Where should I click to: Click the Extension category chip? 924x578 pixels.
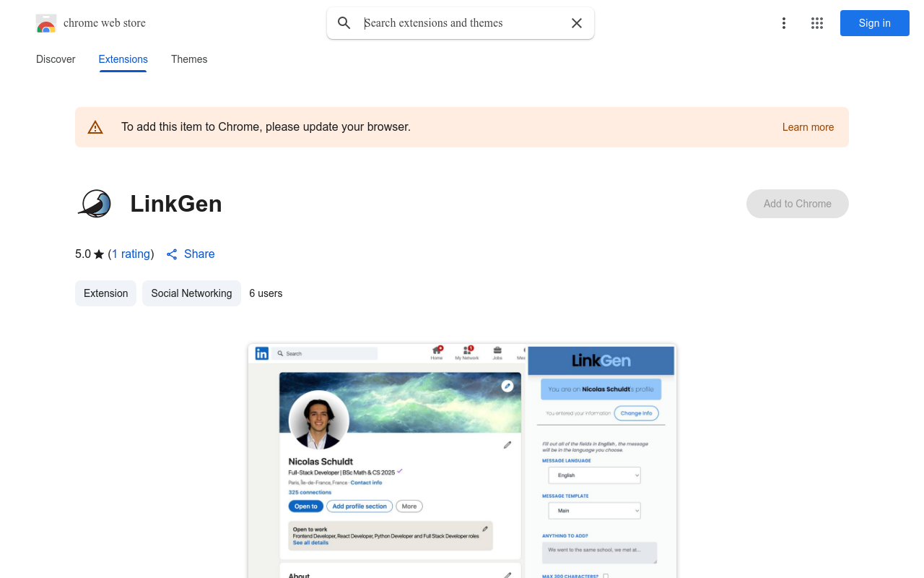coord(105,293)
